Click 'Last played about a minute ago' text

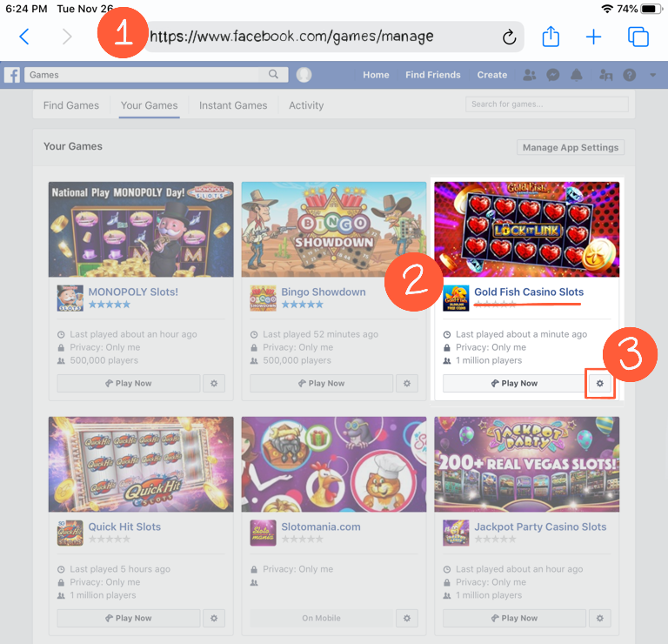522,334
